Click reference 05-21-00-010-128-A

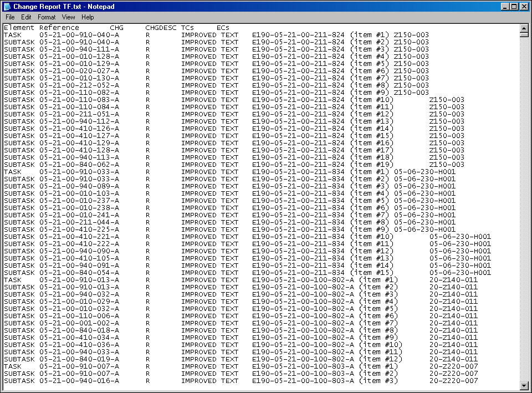tap(79, 57)
